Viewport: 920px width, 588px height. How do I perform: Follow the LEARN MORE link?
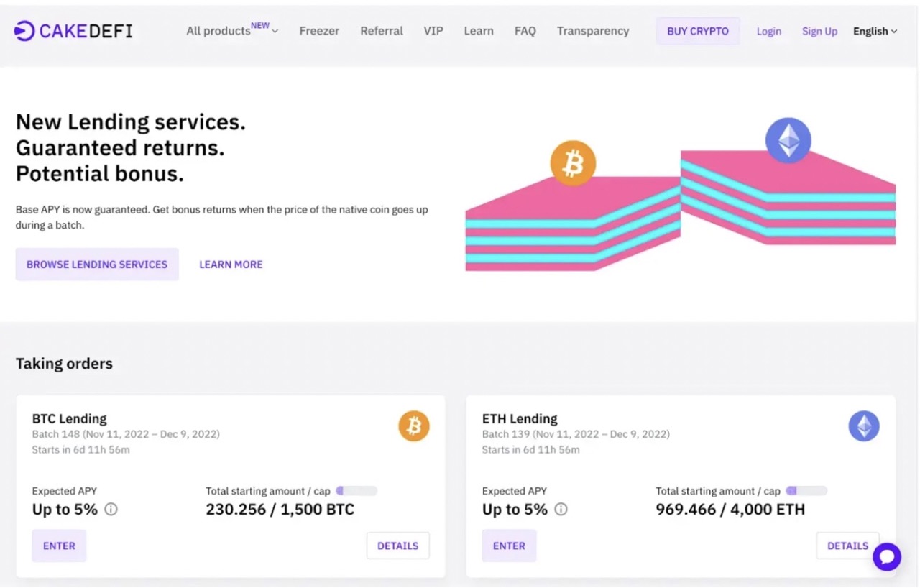(x=231, y=265)
